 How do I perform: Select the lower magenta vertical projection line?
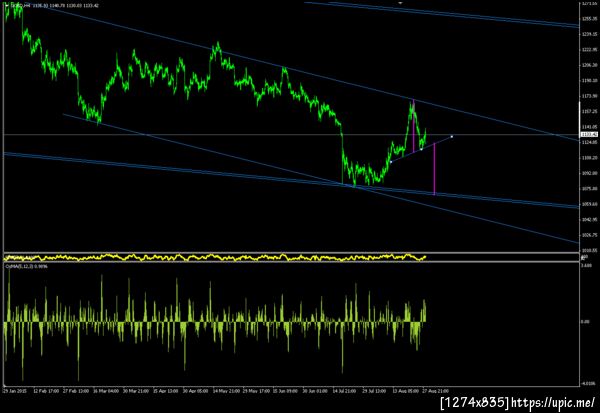click(434, 169)
